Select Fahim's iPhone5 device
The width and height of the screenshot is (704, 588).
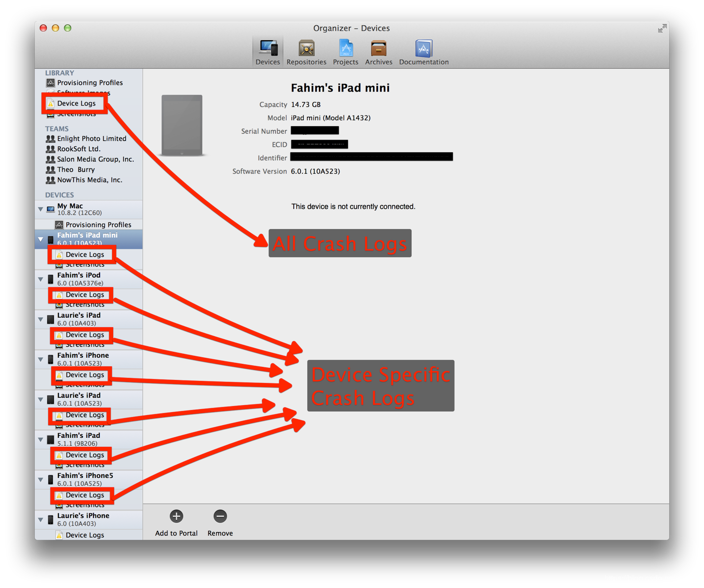click(x=89, y=479)
